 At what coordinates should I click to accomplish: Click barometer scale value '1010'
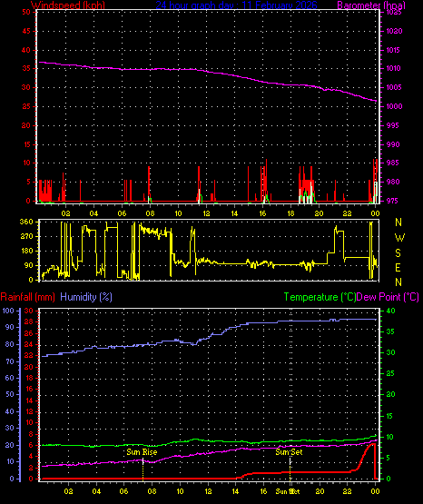(x=394, y=68)
